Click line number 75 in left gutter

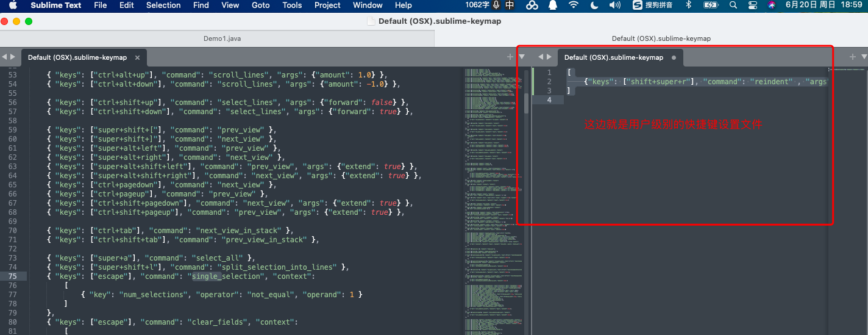tap(12, 276)
